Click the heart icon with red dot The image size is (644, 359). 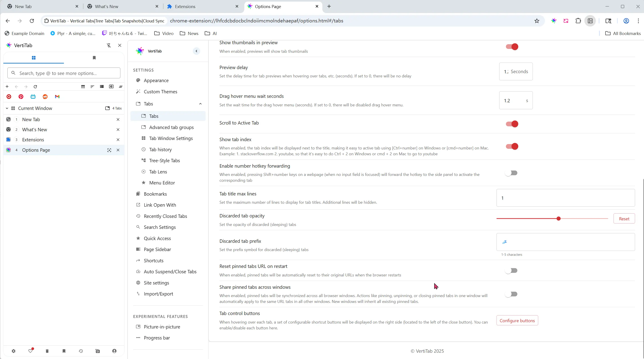(30, 351)
